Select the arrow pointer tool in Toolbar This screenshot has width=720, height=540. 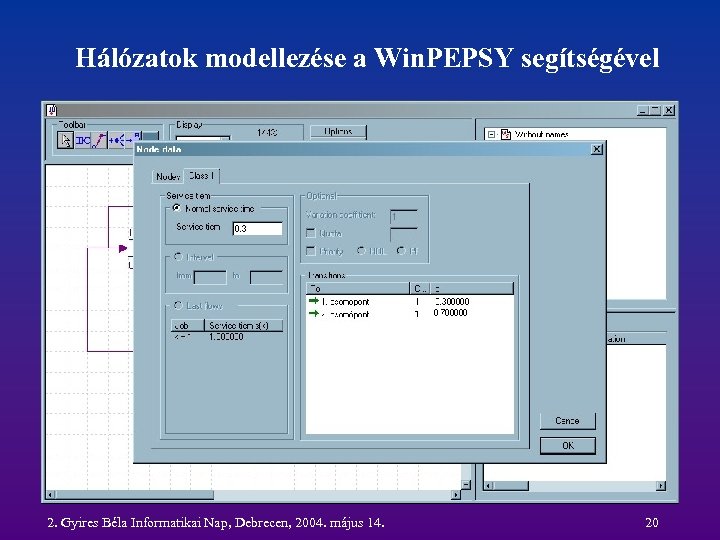(x=65, y=140)
